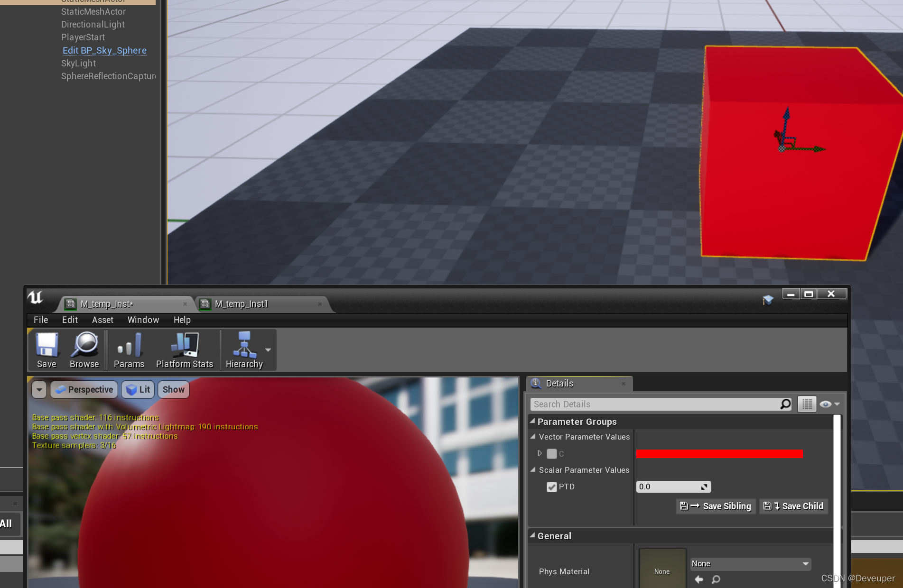
Task: Open the Window menu
Action: [143, 320]
